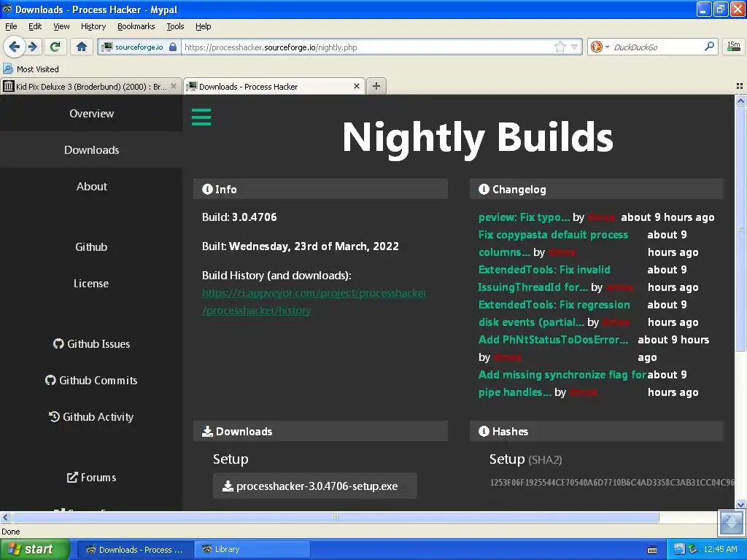Image resolution: width=747 pixels, height=560 pixels.
Task: Open Forums external link
Action: [x=91, y=477]
